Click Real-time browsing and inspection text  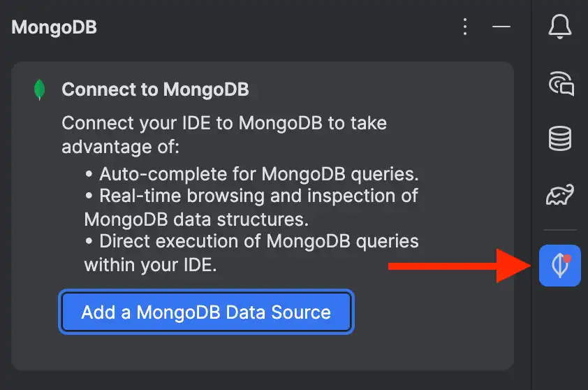[251, 196]
